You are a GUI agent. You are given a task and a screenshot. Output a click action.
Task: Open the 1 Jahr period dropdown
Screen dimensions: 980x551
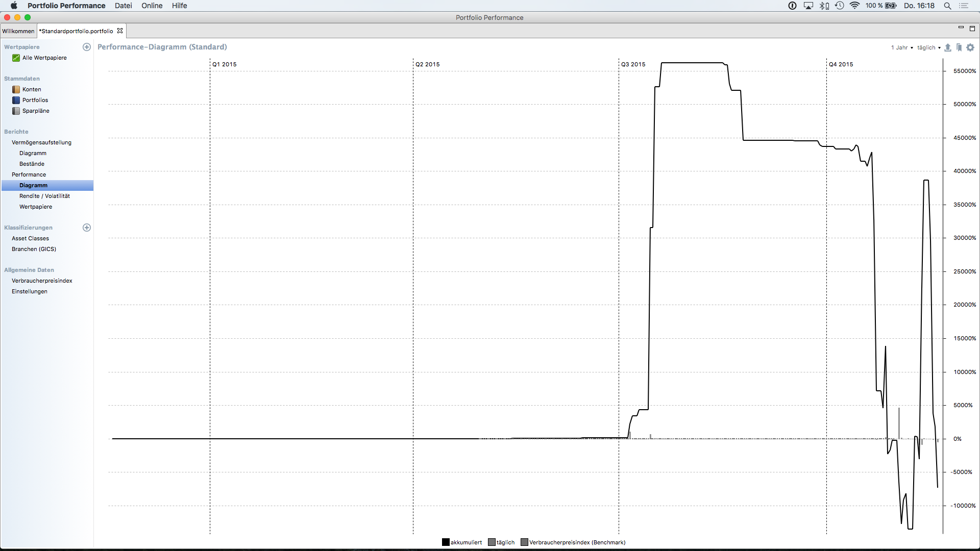pyautogui.click(x=902, y=47)
